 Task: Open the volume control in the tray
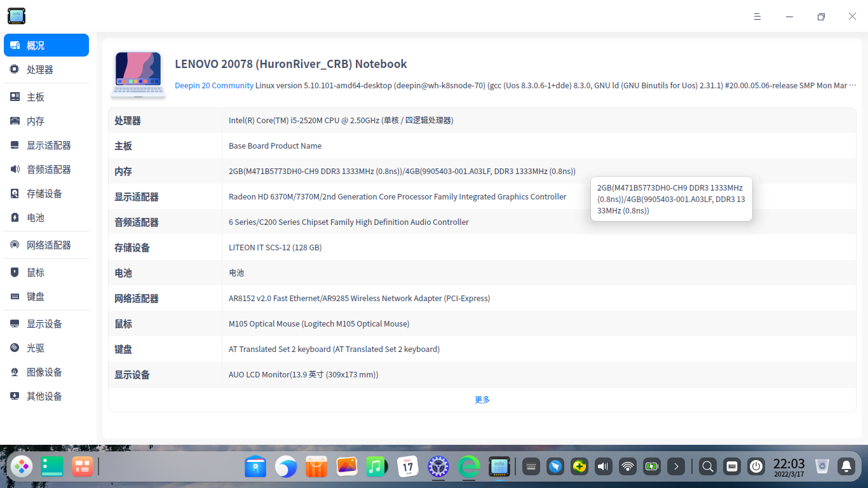tap(604, 466)
